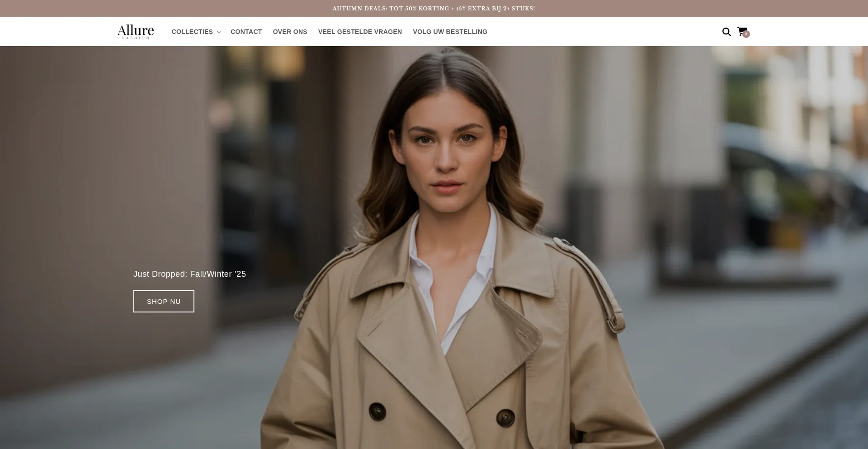Click the Allure Fashion logo
This screenshot has height=449, width=868.
136,31
